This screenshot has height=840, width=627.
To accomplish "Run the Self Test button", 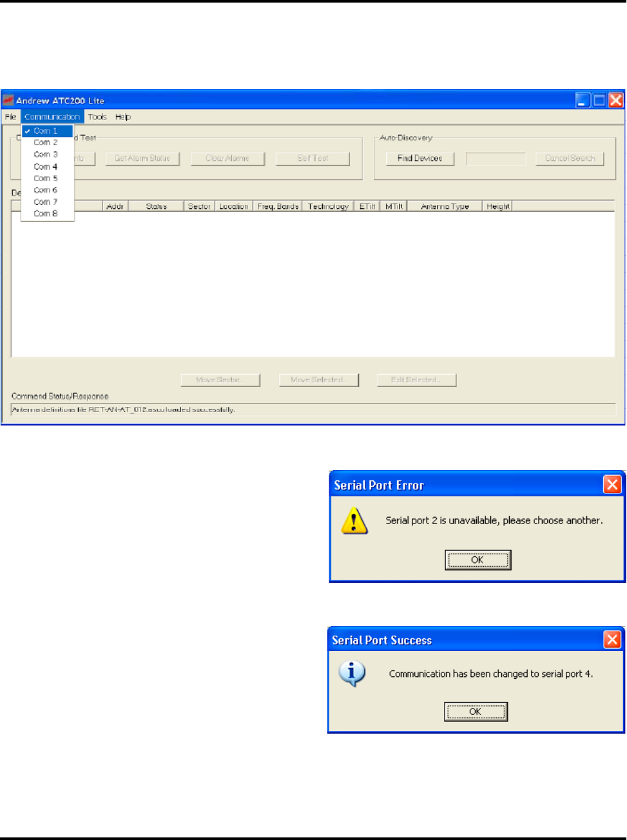I will pyautogui.click(x=313, y=159).
